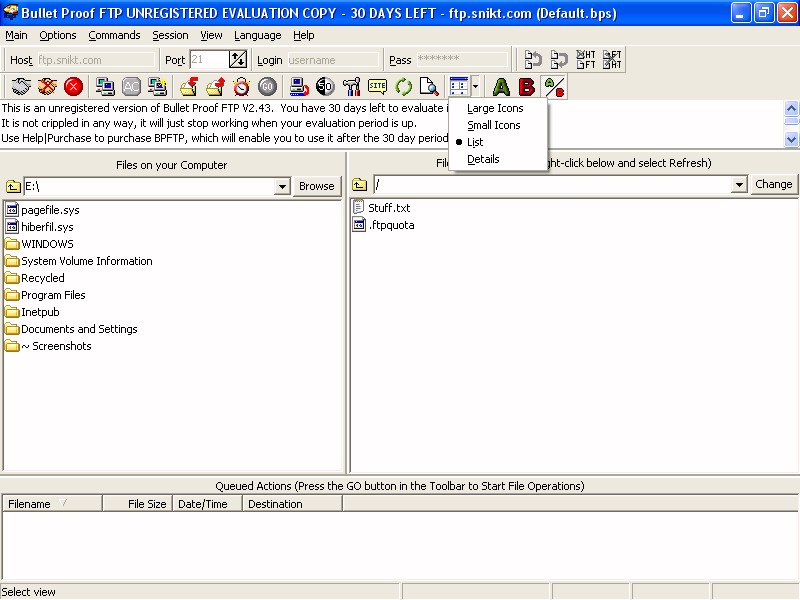Image resolution: width=800 pixels, height=600 pixels.
Task: Click the computers icon right of AC
Action: point(158,86)
